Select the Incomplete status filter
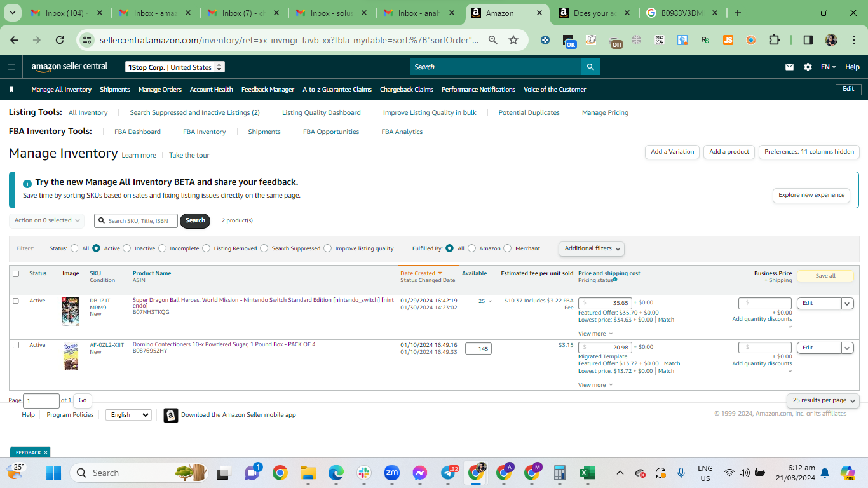This screenshot has height=488, width=868. click(162, 248)
